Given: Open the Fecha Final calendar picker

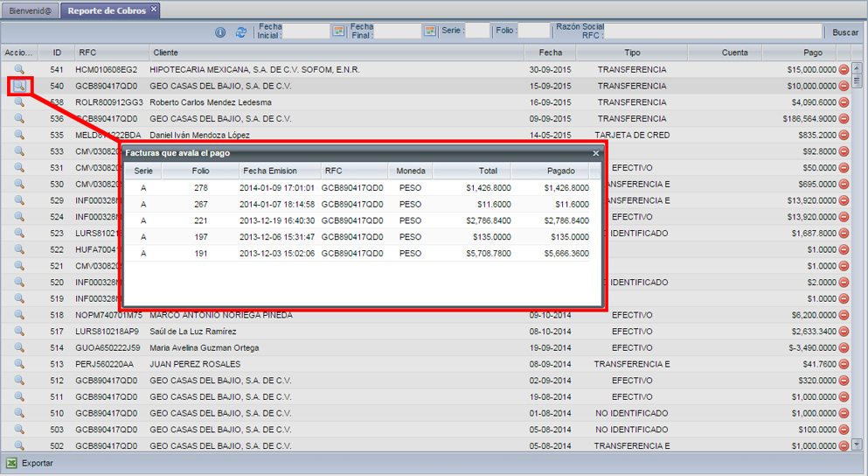Looking at the screenshot, I should 429,31.
